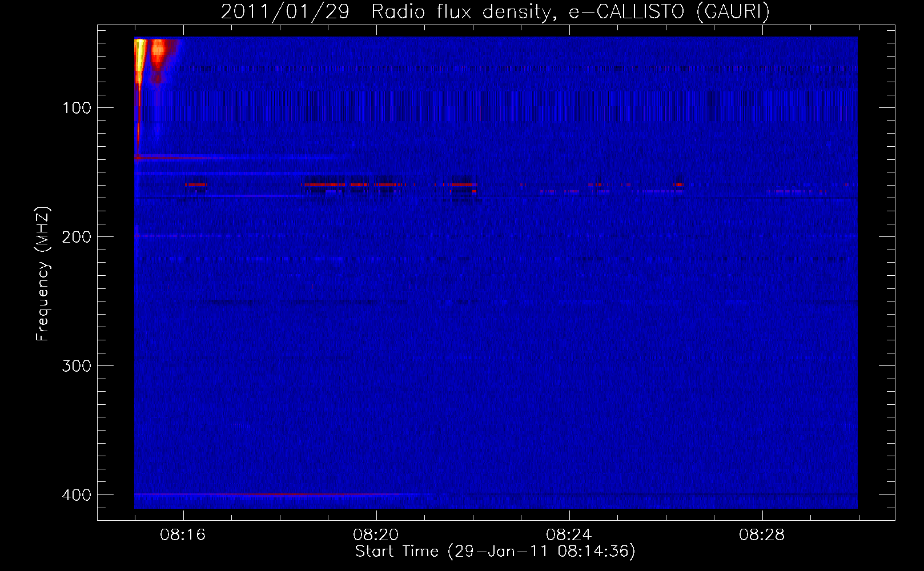Click the 08:16 time tick label
The width and height of the screenshot is (924, 571).
(x=183, y=535)
